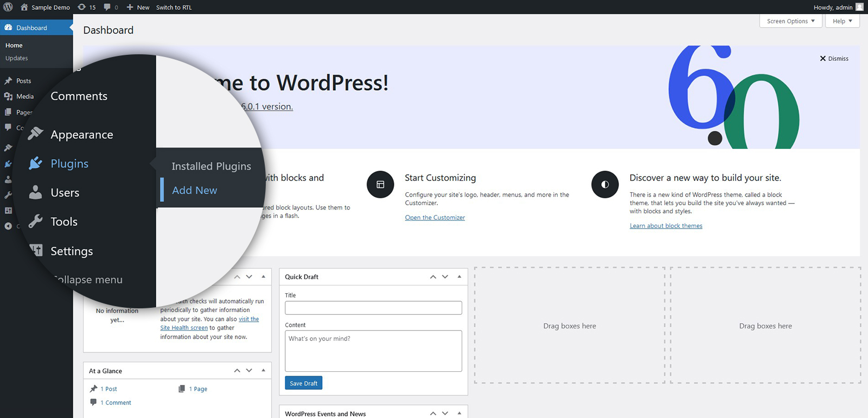Open the 6.0.1 version link
The height and width of the screenshot is (418, 868).
[267, 106]
